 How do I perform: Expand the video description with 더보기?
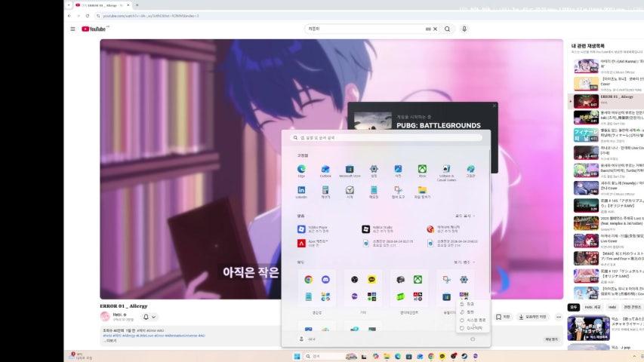[112, 340]
